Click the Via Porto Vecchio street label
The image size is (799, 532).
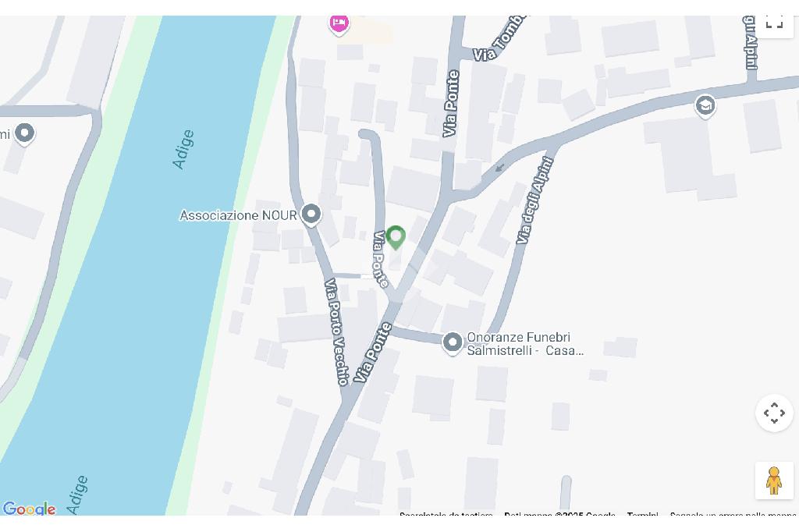click(337, 332)
